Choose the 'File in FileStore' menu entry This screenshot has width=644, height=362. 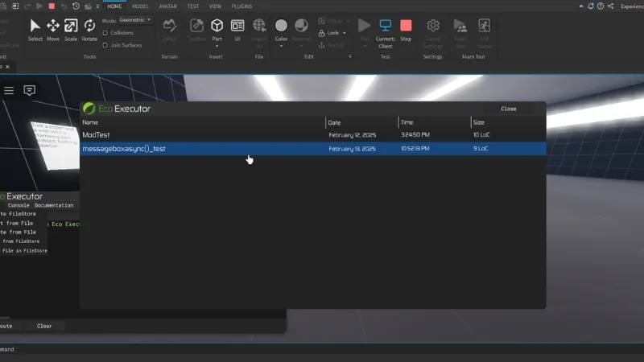tap(24, 250)
